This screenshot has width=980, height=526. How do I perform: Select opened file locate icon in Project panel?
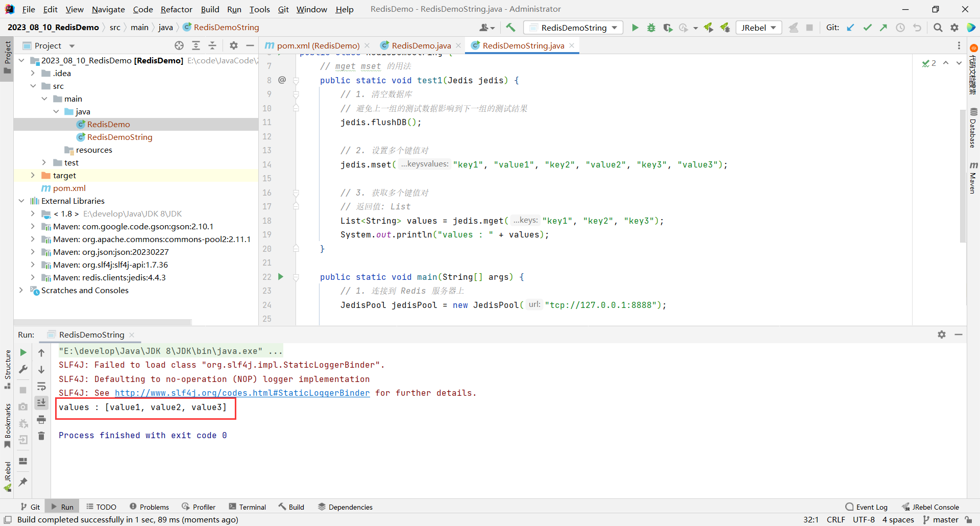pos(179,45)
